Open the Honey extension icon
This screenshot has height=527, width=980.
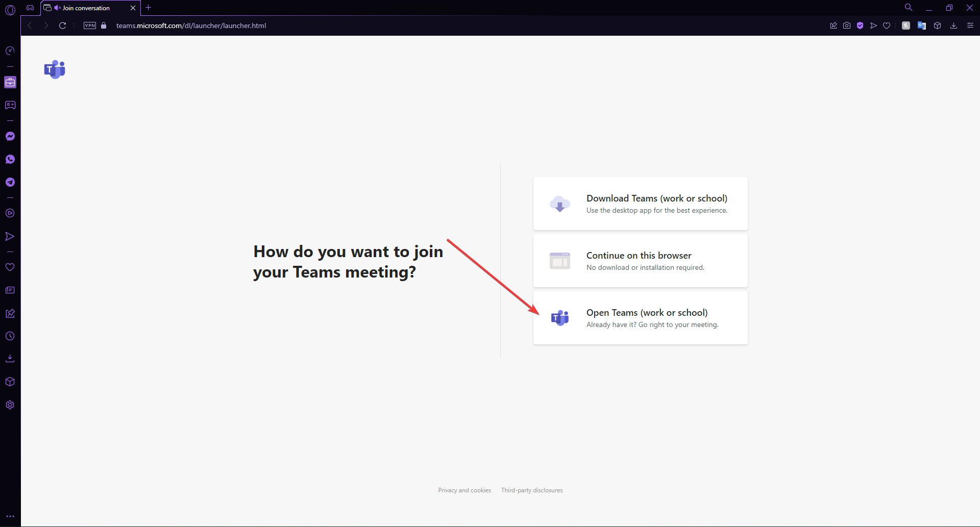[x=906, y=26]
